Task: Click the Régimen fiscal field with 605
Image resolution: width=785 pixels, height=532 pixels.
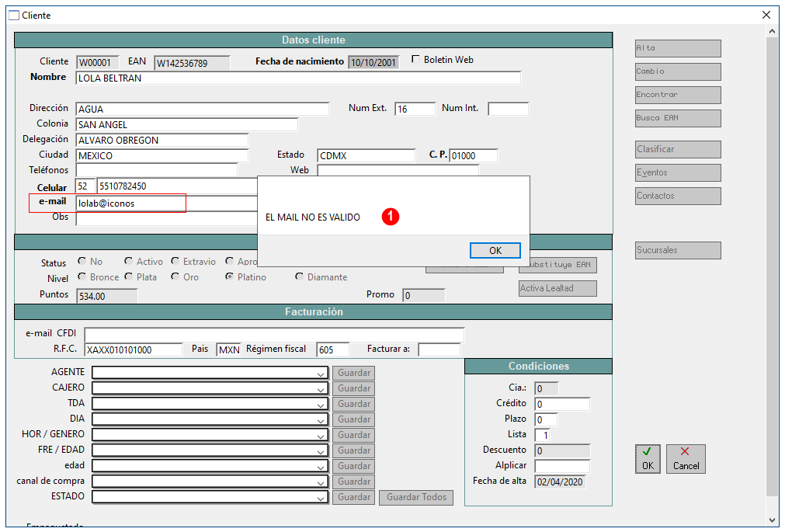Action: click(333, 349)
